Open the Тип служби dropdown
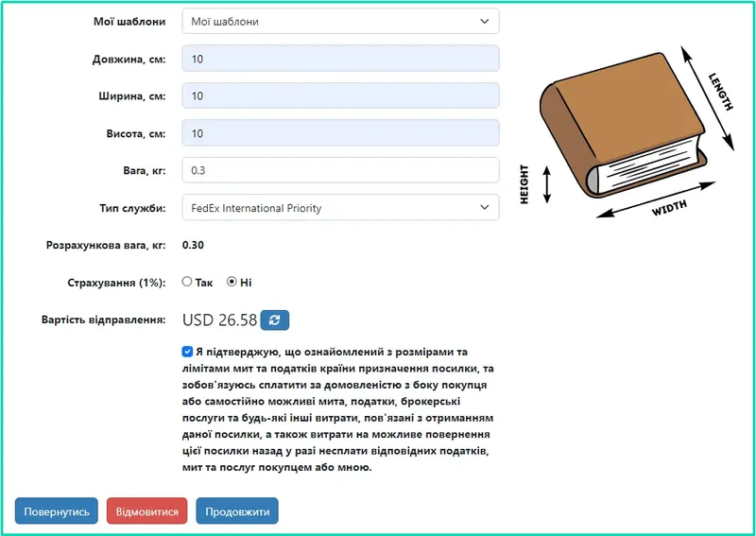The image size is (756, 536). click(340, 207)
